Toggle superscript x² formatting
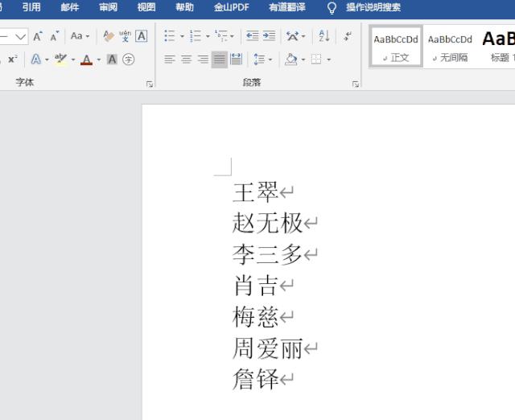The image size is (515, 420). (x=13, y=60)
